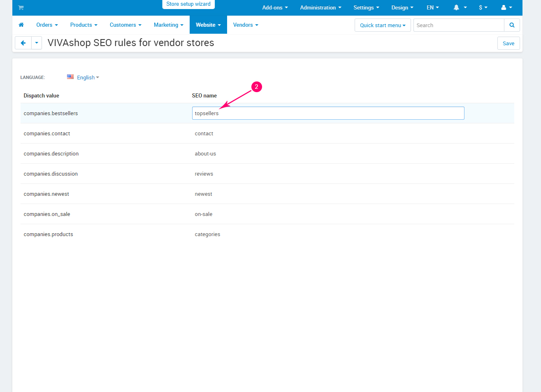Open the currency dollar sign menu
Screen dimensions: 541x392
coord(483,8)
